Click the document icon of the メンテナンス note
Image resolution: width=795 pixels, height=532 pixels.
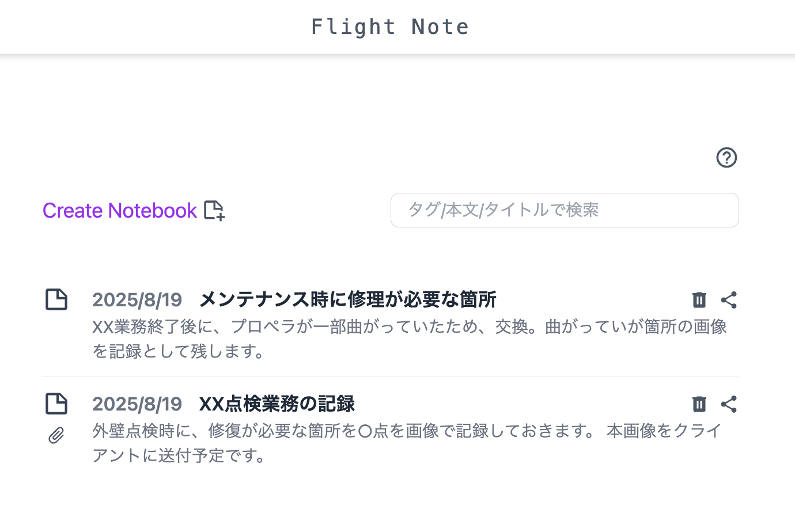(56, 299)
